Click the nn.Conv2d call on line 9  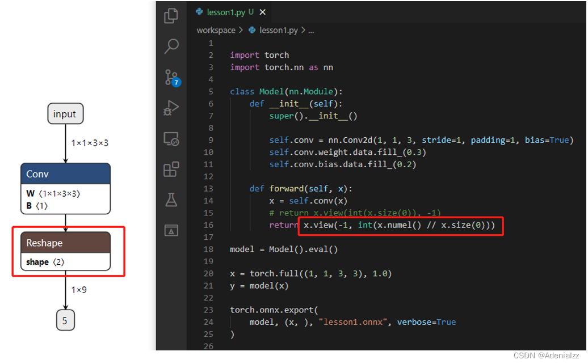click(451, 140)
